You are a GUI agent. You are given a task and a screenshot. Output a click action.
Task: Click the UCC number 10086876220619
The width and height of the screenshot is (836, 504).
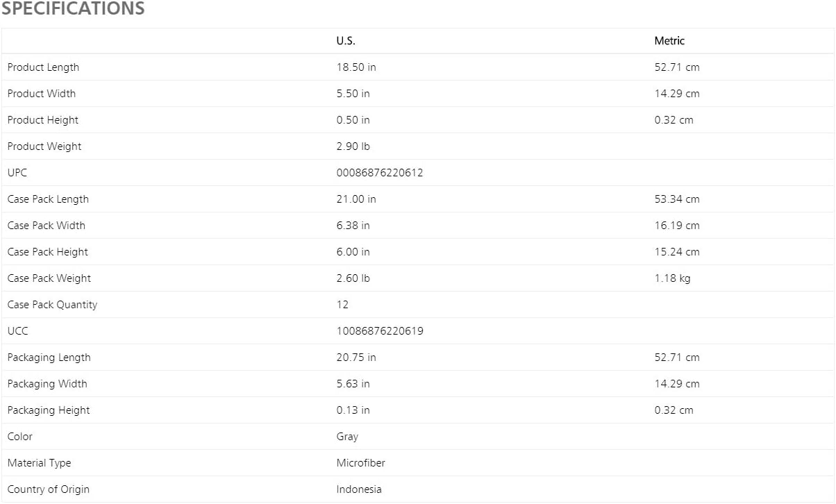click(x=380, y=331)
